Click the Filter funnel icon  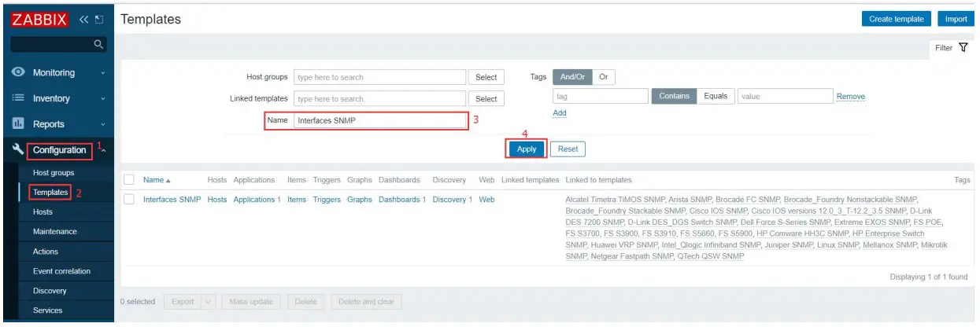tap(963, 48)
